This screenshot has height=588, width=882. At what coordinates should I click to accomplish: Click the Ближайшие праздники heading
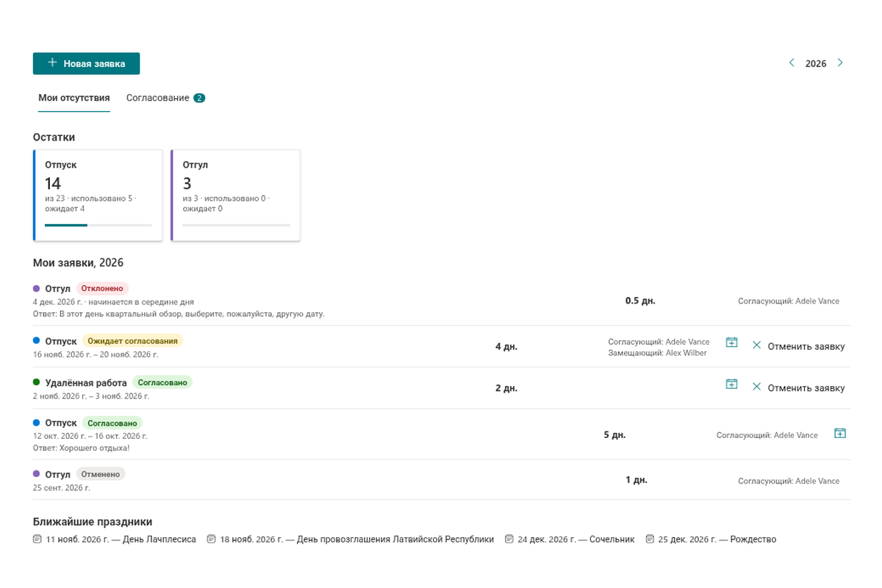coord(93,522)
